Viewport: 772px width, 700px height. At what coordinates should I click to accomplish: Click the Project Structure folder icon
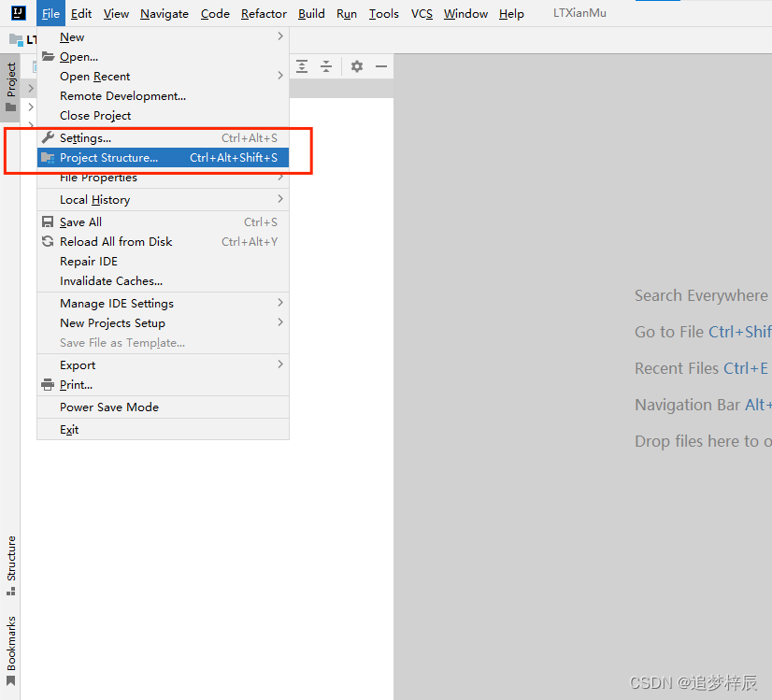tap(48, 158)
